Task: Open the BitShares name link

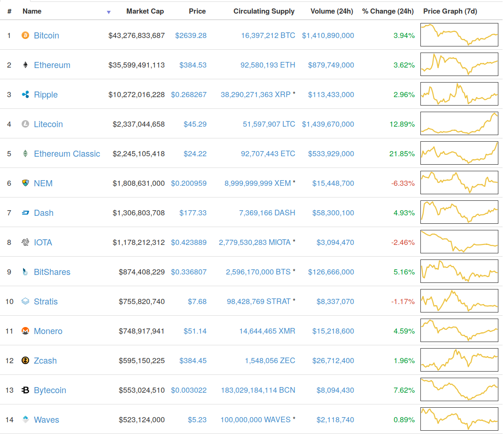Action: point(52,272)
